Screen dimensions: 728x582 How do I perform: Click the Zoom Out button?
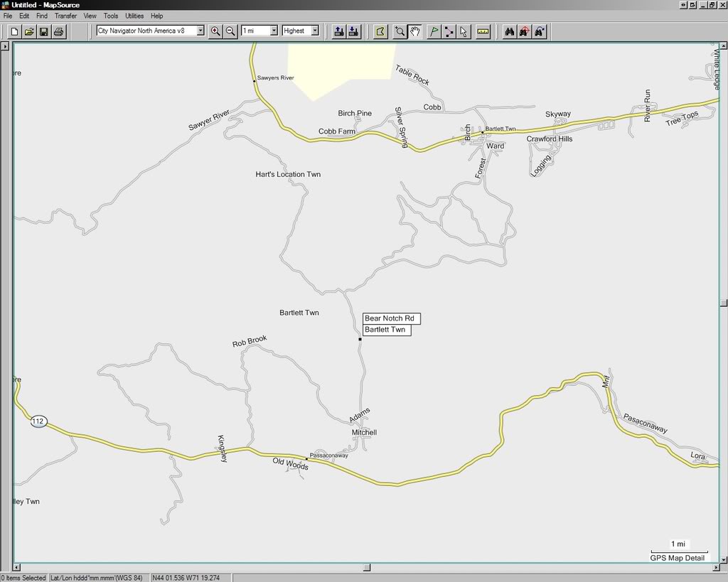230,31
